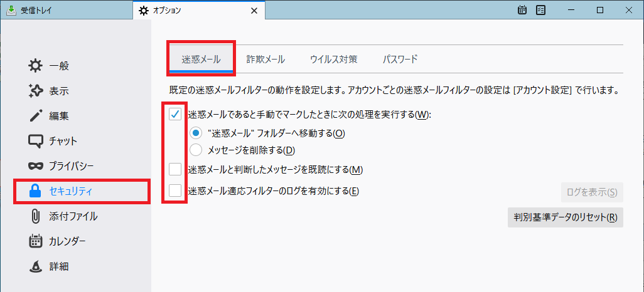Enable 迷惑メールと判断したメッセージを既読にする checkbox
The height and width of the screenshot is (292, 644).
tap(175, 169)
